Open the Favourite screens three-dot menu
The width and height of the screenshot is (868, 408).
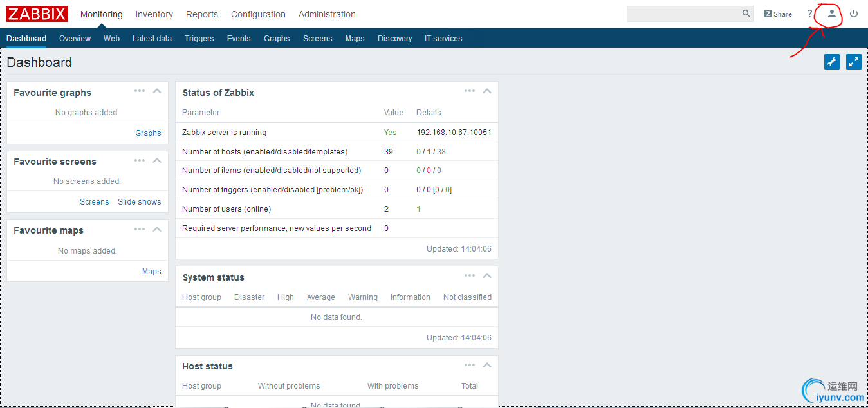pyautogui.click(x=140, y=160)
